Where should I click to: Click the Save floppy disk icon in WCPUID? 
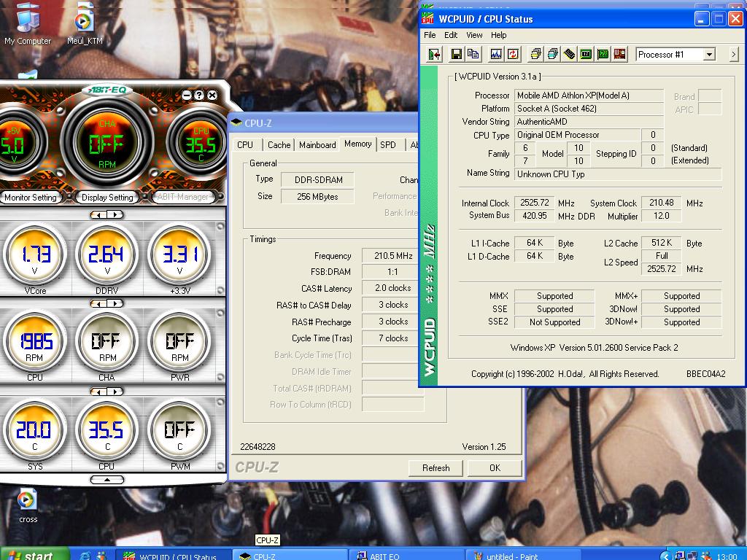pos(457,54)
